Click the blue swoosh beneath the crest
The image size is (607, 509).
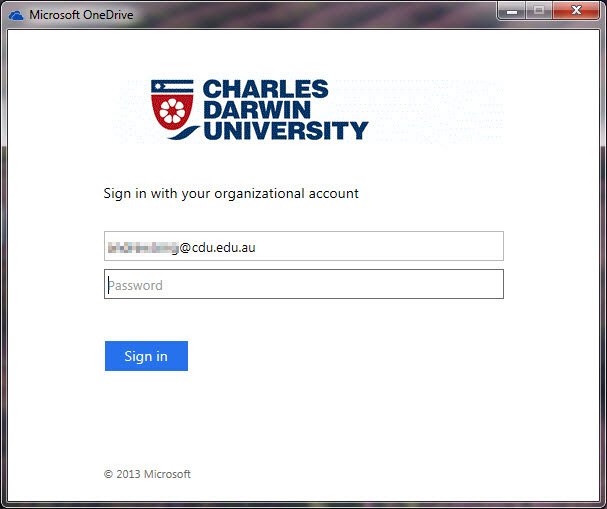tap(182, 133)
